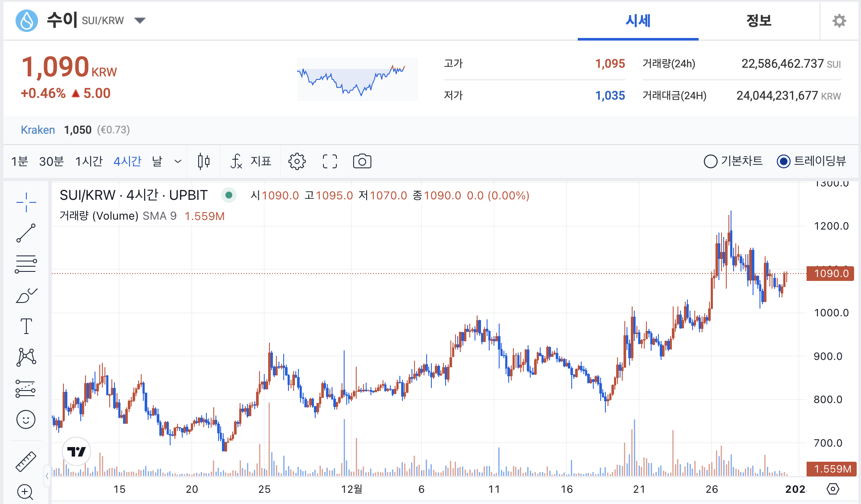Select the 기본차트 radio option
The width and height of the screenshot is (861, 504).
[711, 161]
